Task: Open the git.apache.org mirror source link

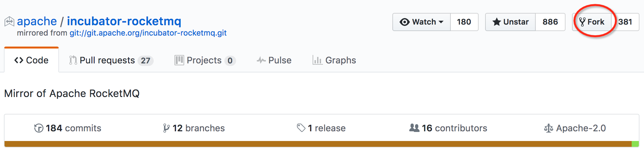Action: pos(148,33)
